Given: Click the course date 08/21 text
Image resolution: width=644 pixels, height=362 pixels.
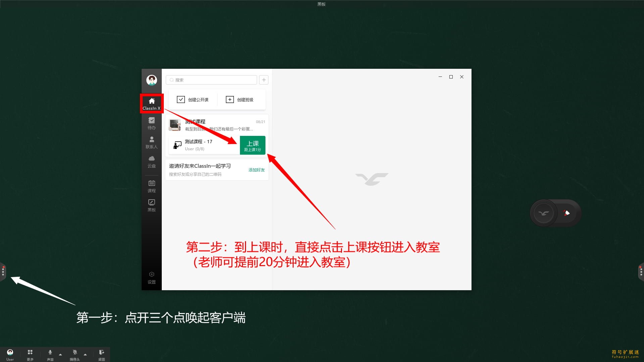Looking at the screenshot, I should [x=260, y=122].
